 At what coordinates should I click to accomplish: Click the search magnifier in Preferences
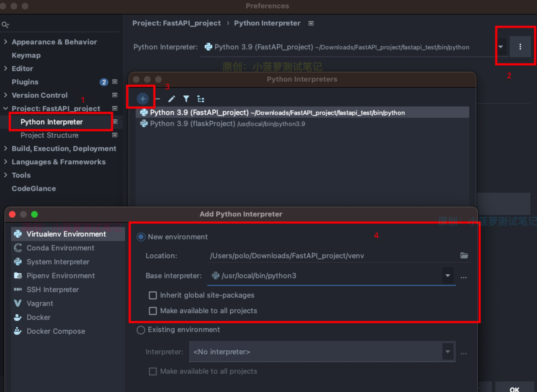[5, 25]
